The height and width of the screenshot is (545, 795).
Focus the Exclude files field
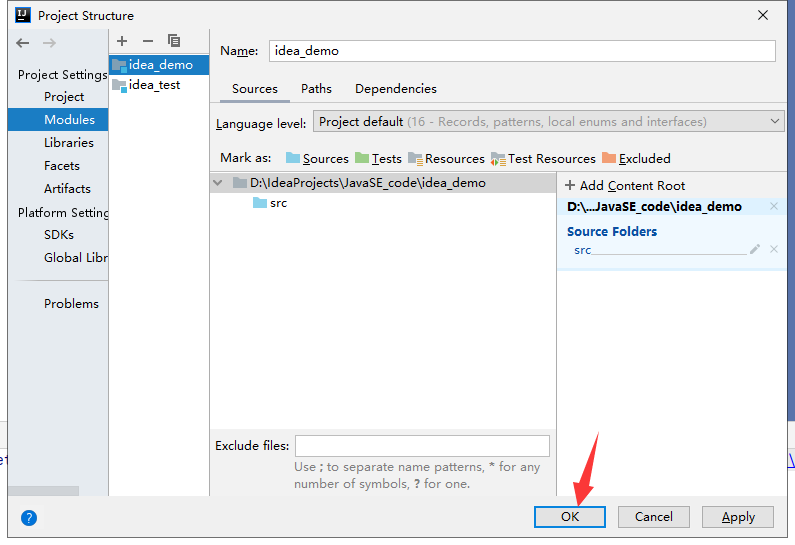422,446
